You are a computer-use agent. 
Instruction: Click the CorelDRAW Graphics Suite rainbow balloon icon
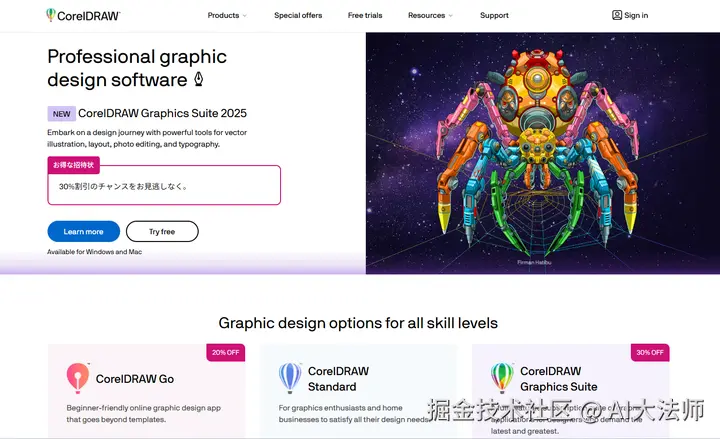click(x=502, y=377)
